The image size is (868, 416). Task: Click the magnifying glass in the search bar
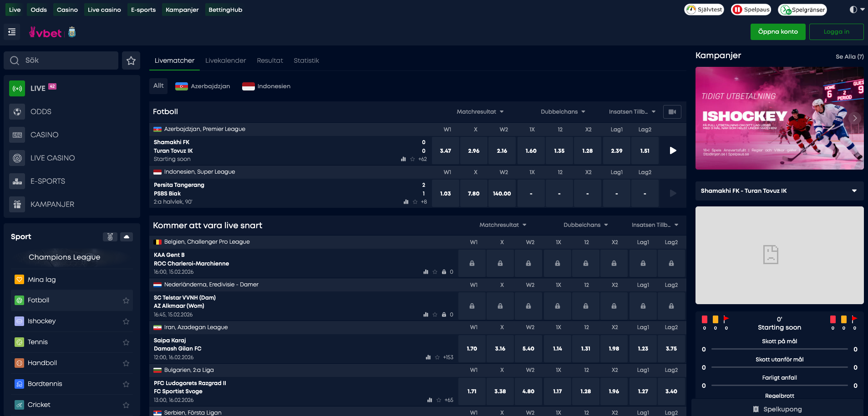coord(15,60)
